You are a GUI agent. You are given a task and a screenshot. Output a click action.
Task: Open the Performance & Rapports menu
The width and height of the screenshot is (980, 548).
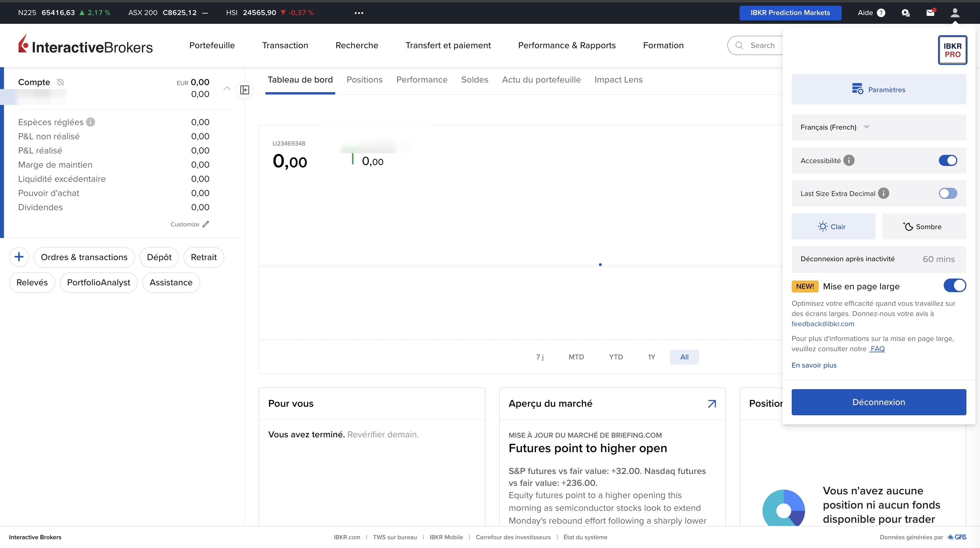567,45
